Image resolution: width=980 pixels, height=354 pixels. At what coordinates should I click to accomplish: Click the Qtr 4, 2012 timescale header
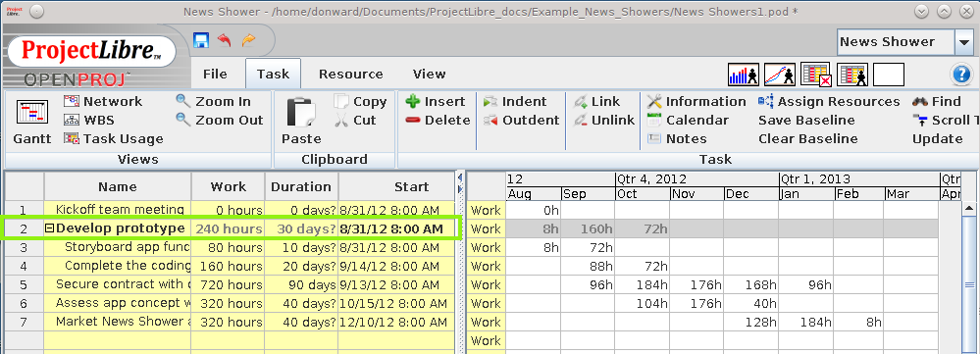pos(697,179)
